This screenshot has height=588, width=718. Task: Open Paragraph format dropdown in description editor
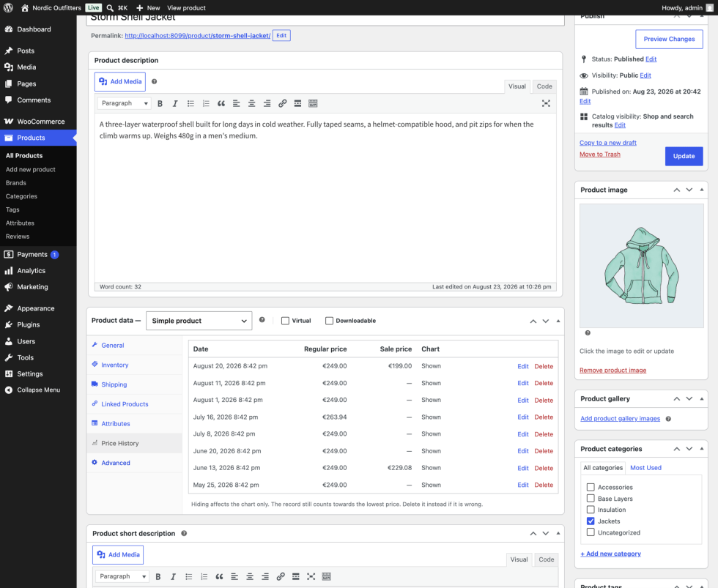124,103
